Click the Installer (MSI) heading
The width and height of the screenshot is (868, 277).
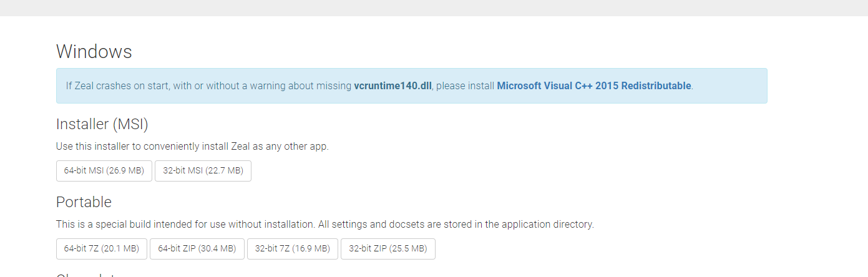point(102,124)
